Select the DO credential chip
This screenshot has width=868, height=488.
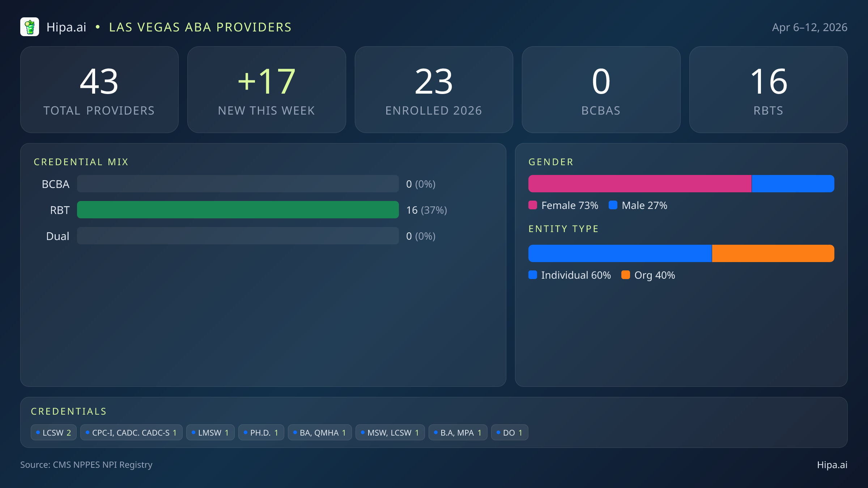click(510, 433)
